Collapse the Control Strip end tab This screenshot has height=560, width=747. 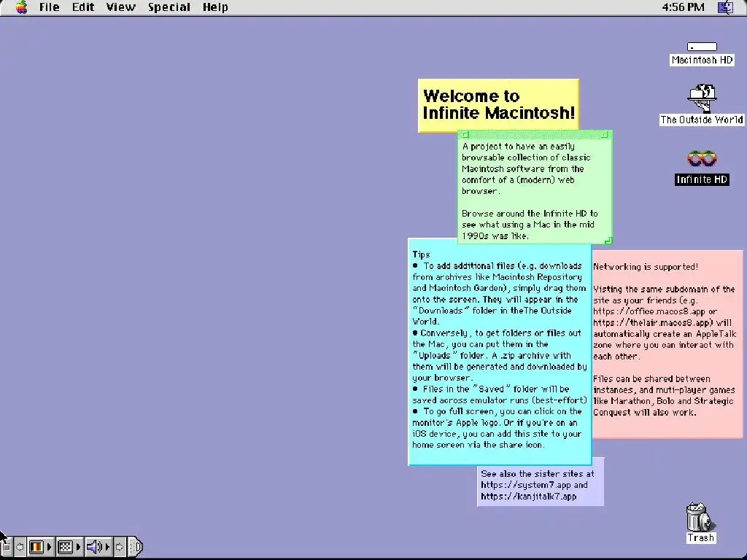click(136, 547)
